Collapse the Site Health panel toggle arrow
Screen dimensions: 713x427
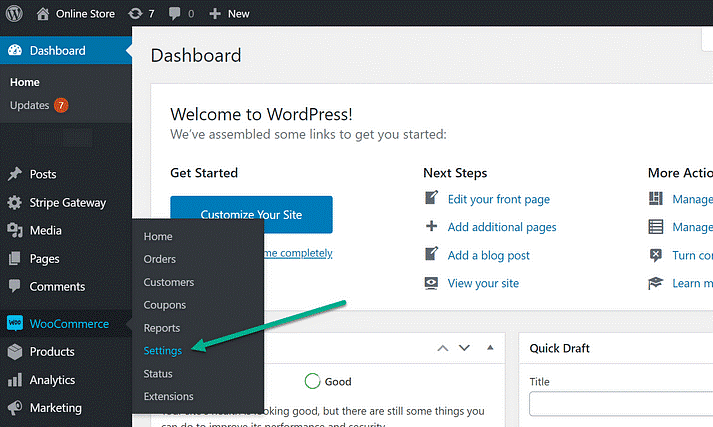490,348
